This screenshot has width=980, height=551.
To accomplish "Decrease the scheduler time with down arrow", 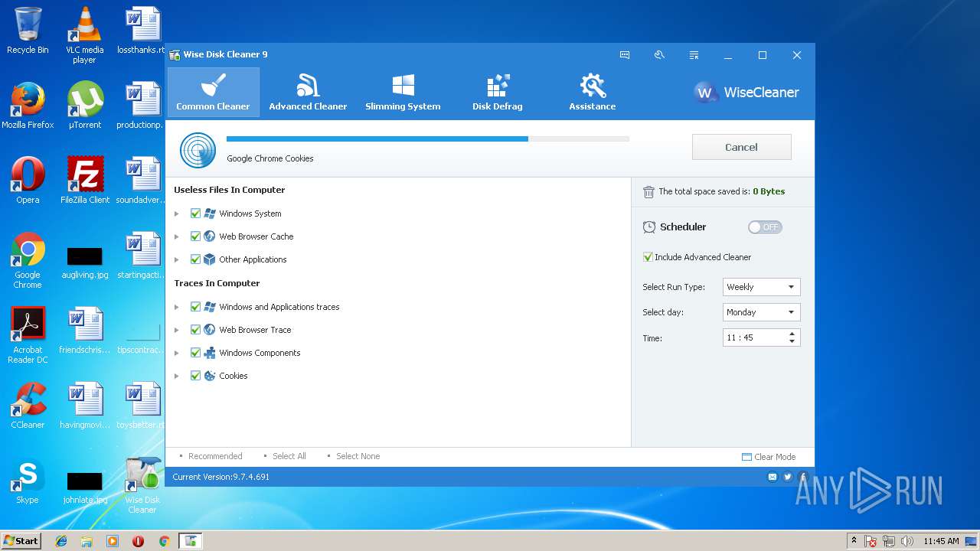I will 792,341.
